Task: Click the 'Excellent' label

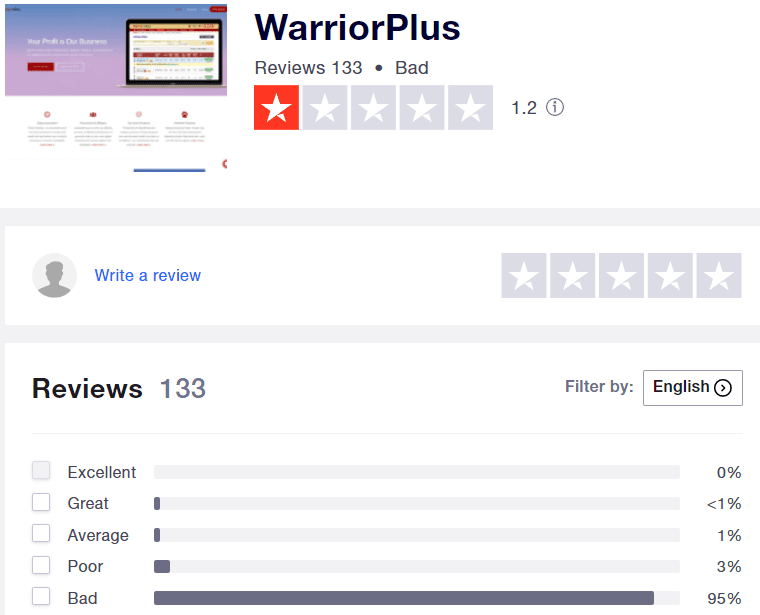Action: coord(102,472)
